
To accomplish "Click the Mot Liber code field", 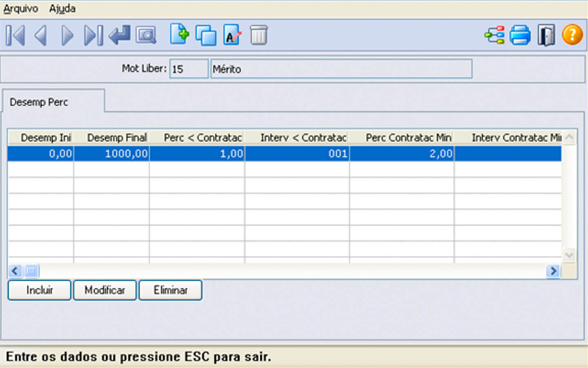I will (x=189, y=69).
